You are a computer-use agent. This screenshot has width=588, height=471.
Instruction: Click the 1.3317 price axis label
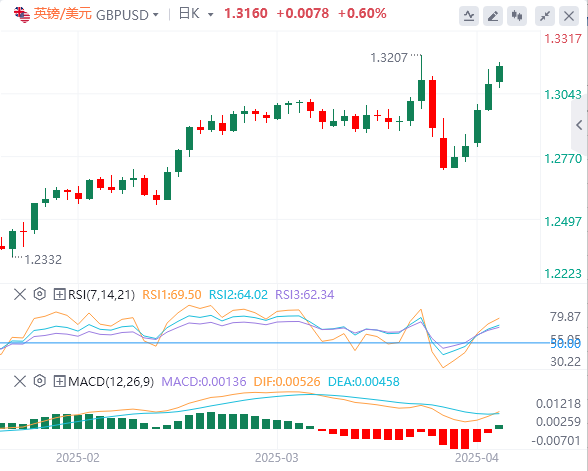click(x=563, y=39)
